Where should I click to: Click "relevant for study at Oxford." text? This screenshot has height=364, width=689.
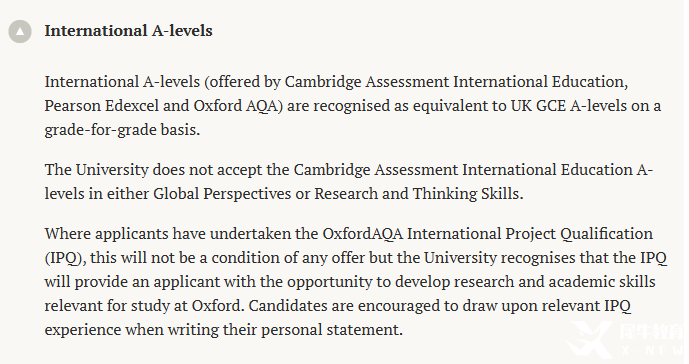click(144, 306)
